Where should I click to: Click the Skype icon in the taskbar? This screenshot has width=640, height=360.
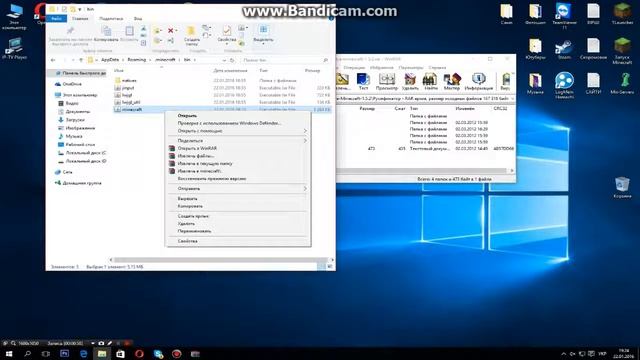(x=158, y=353)
